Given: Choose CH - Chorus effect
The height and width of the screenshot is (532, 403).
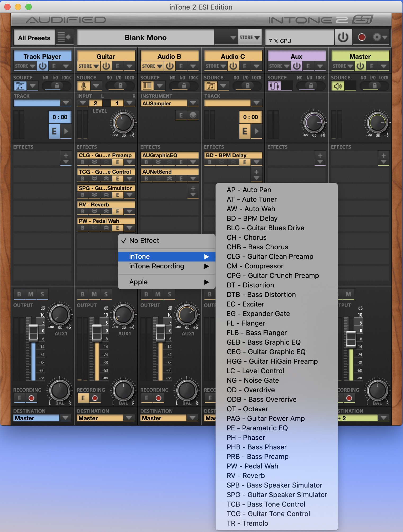Looking at the screenshot, I should (277, 237).
